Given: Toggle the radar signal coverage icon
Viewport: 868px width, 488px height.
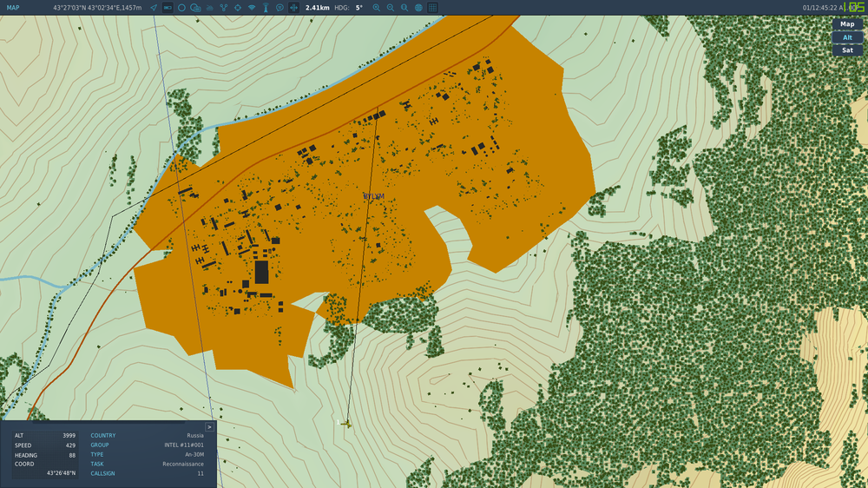Looking at the screenshot, I should tap(252, 7).
